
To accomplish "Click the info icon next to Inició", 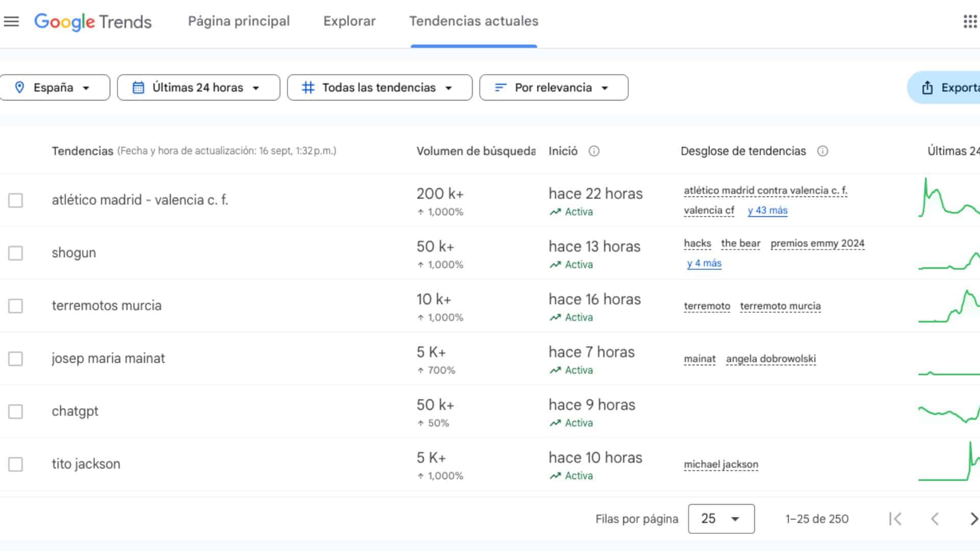I will click(594, 151).
